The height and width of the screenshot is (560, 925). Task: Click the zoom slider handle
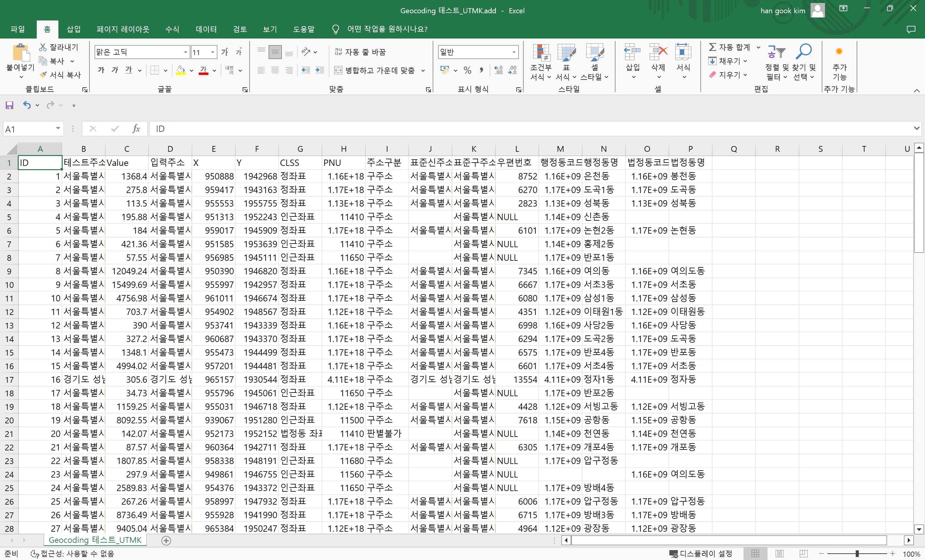[857, 554]
